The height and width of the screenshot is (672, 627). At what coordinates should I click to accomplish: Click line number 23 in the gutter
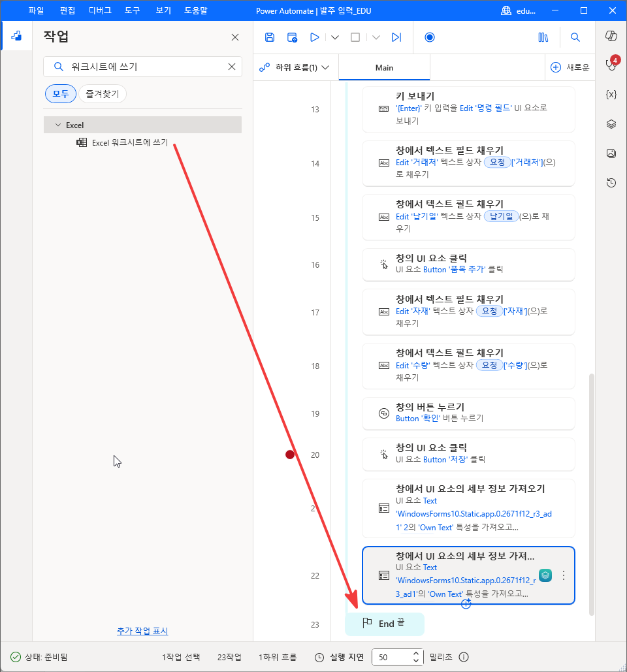315,624
